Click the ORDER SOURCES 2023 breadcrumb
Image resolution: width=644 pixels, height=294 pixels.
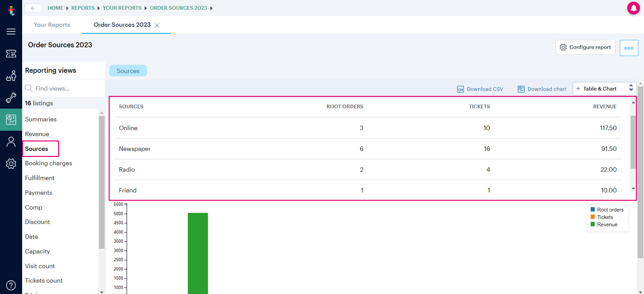pyautogui.click(x=178, y=8)
